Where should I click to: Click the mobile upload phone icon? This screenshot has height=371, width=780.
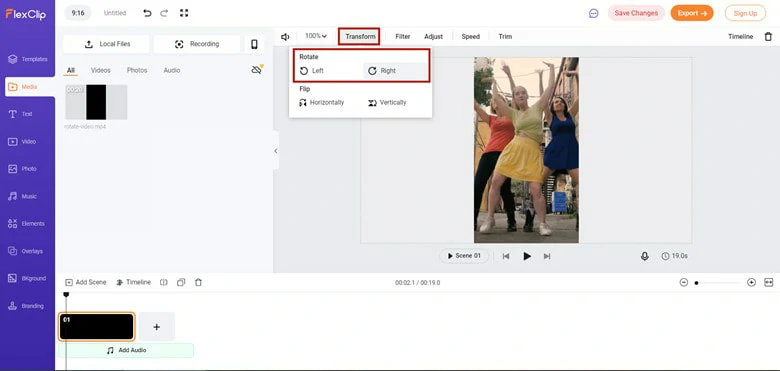pos(254,44)
